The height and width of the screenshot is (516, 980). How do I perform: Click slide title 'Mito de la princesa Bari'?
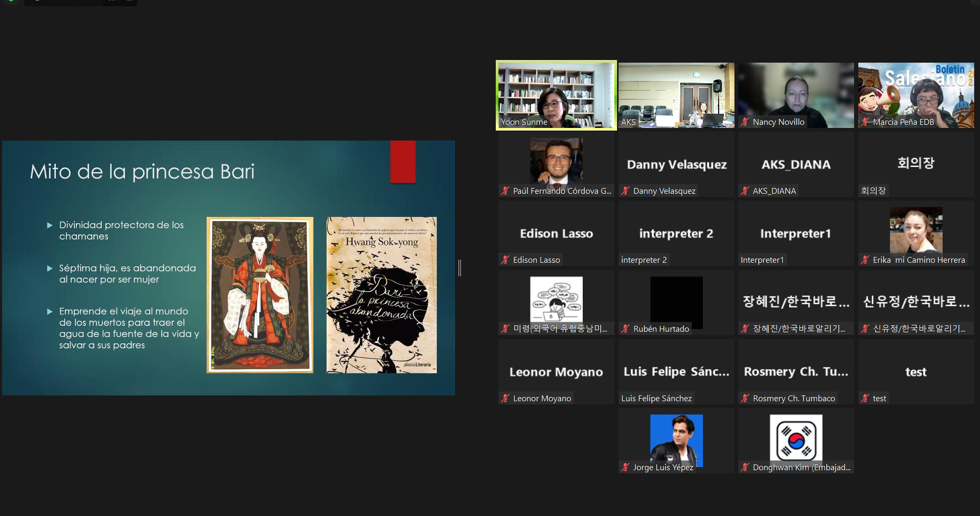[x=142, y=172]
